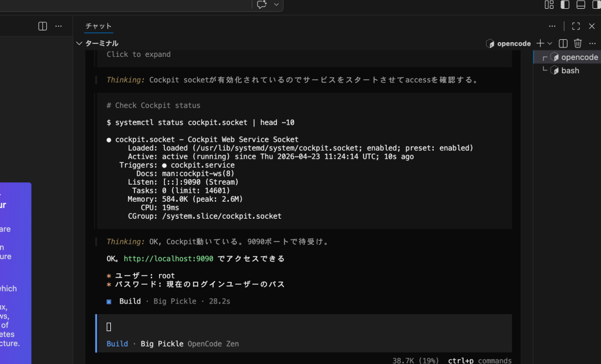Viewport: 601px width, 364px height.
Task: Split the terminal with the split icon
Action: (x=563, y=43)
